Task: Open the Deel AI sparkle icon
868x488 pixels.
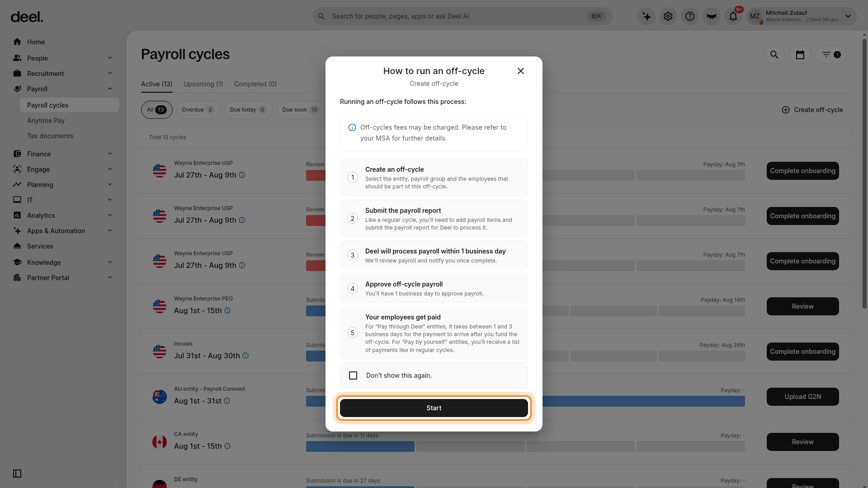Action: coord(646,16)
